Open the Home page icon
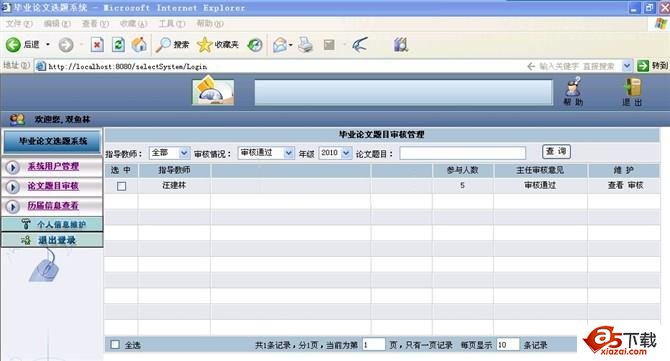This screenshot has height=361, width=670. (x=139, y=44)
